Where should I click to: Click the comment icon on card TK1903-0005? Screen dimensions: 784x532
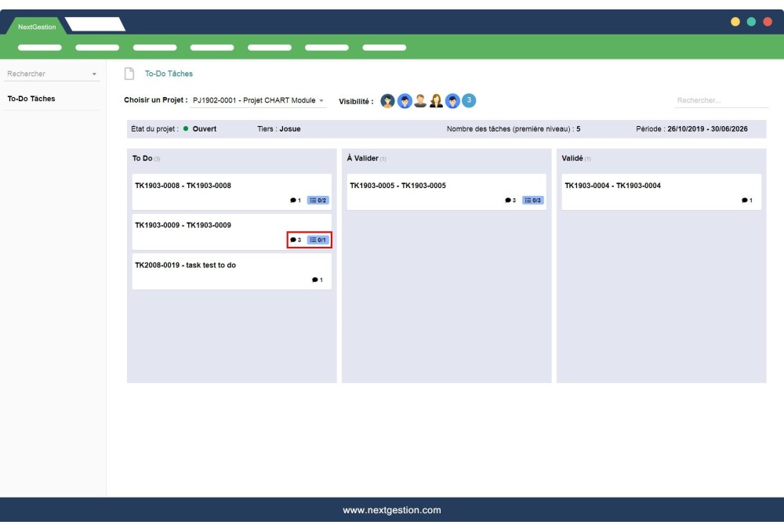pos(510,200)
